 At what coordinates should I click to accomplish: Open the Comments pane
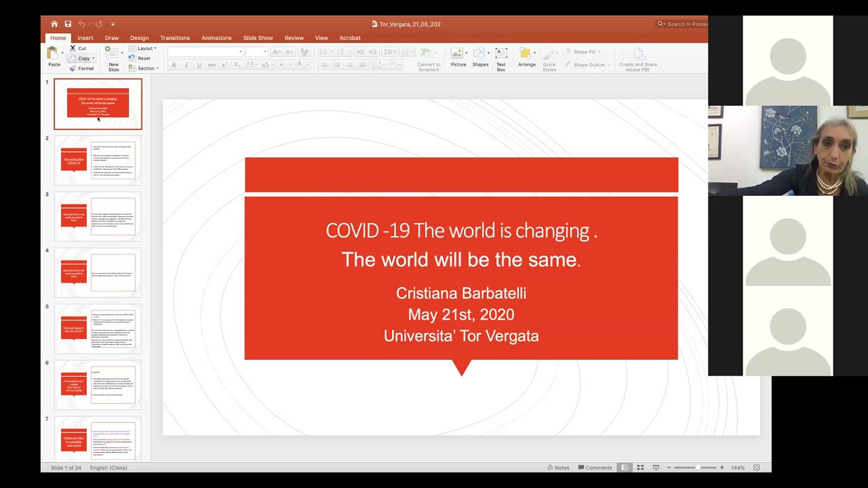pos(595,468)
